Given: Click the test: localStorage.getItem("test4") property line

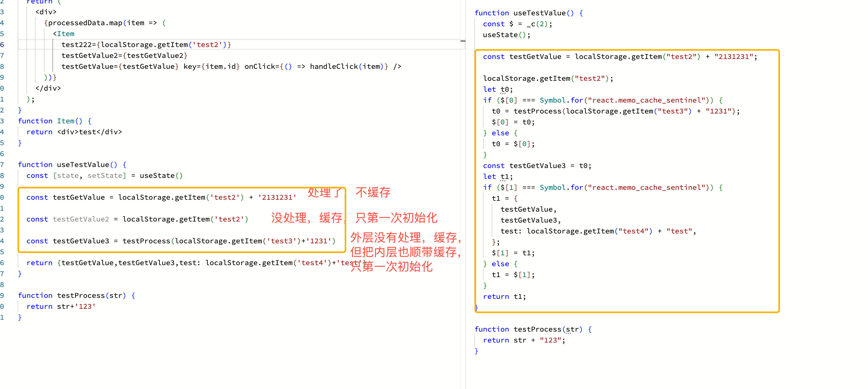Looking at the screenshot, I should [598, 231].
